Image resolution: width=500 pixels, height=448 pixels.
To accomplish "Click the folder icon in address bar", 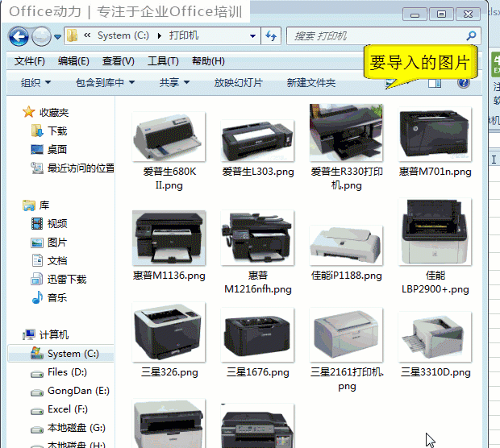I will click(x=73, y=35).
